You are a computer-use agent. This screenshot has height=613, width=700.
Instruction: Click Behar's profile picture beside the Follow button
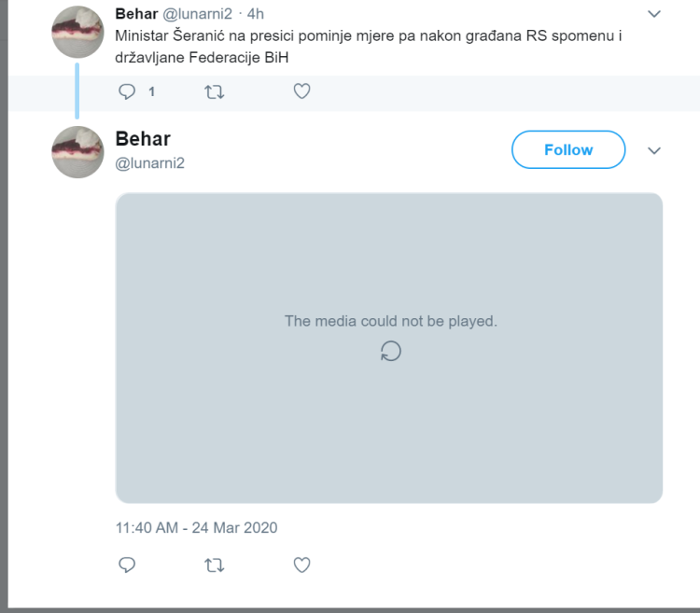point(77,151)
